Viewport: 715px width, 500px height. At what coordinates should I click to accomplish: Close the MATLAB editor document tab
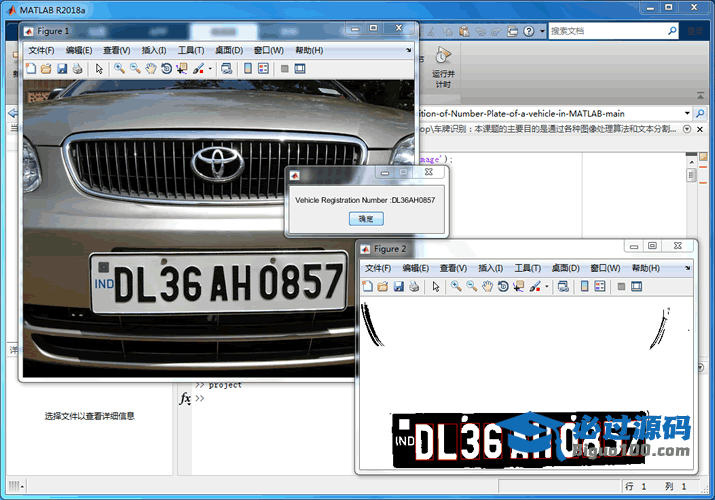700,129
